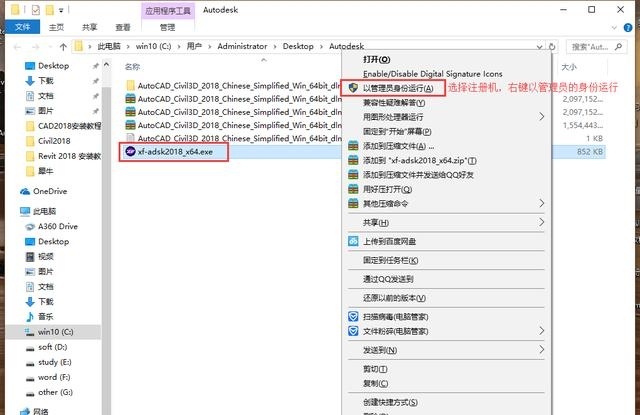Expand 用图形处理器运行 submenu arrow

coord(541,117)
